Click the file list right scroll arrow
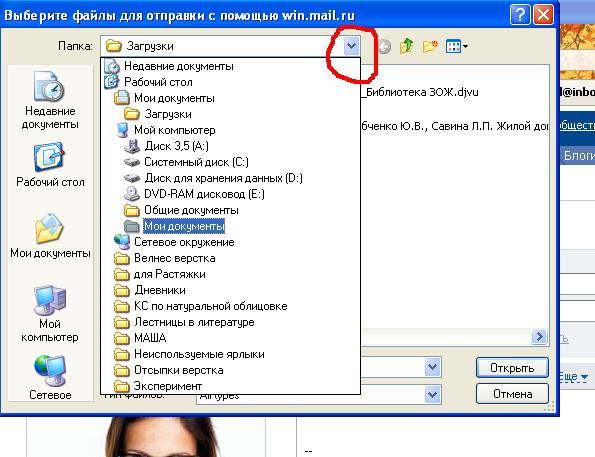Image resolution: width=595 pixels, height=457 pixels. pos(539,336)
